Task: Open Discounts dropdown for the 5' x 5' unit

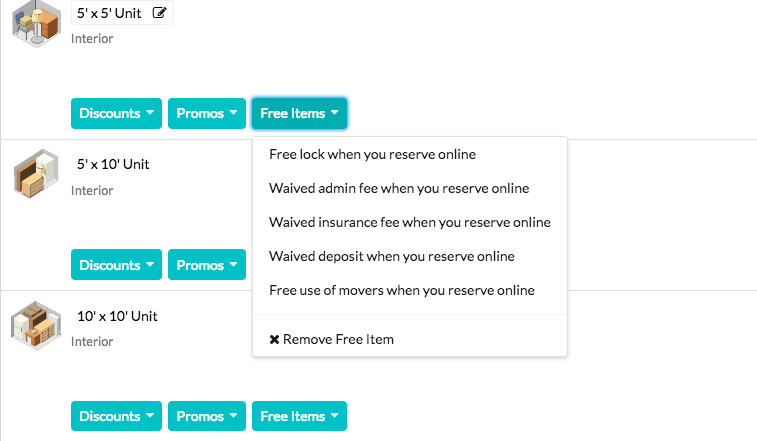Action: (116, 114)
